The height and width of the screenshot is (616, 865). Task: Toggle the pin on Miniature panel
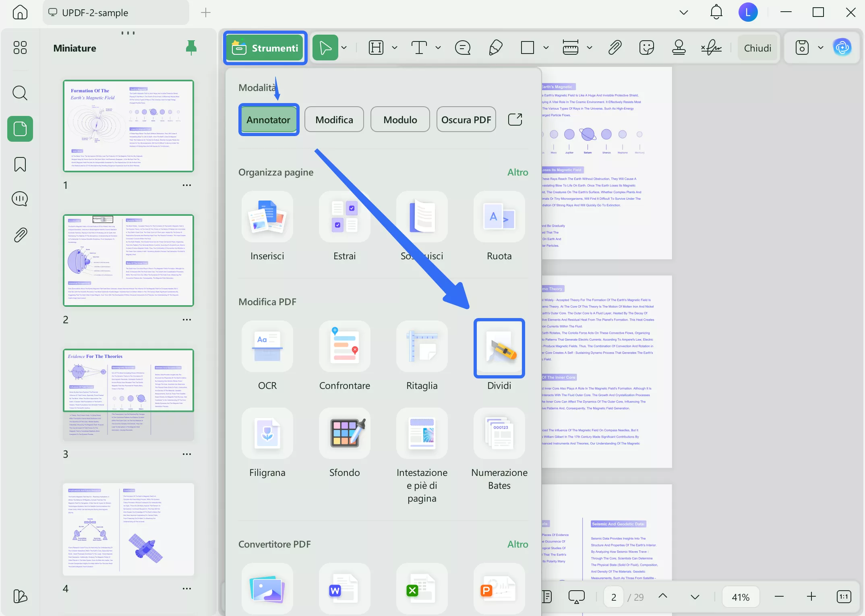point(191,48)
